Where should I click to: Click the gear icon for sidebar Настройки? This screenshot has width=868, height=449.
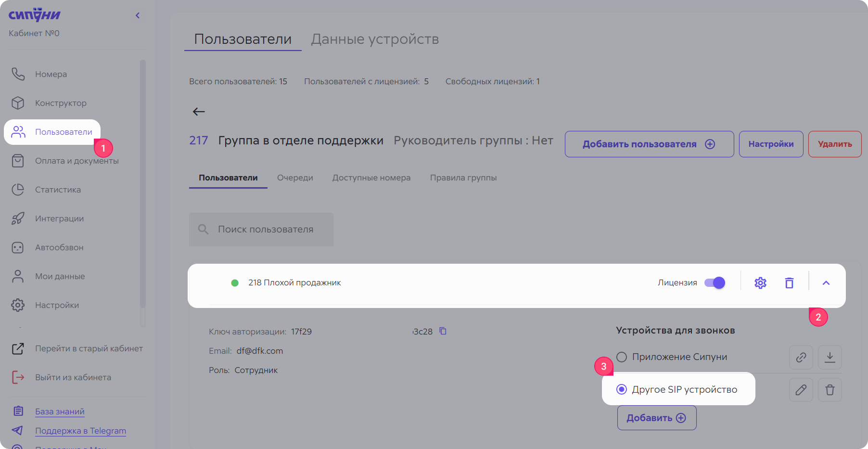pyautogui.click(x=18, y=305)
